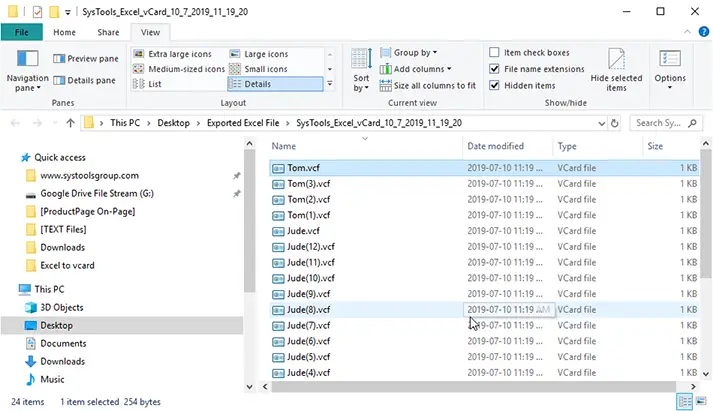
Task: Switch to Small icons layout
Action: pos(259,69)
